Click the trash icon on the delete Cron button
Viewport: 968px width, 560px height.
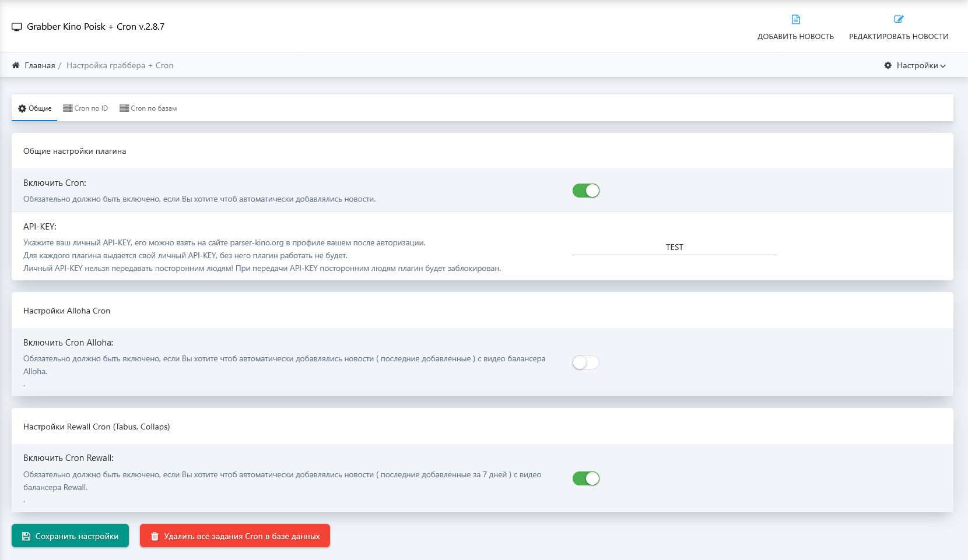(155, 536)
